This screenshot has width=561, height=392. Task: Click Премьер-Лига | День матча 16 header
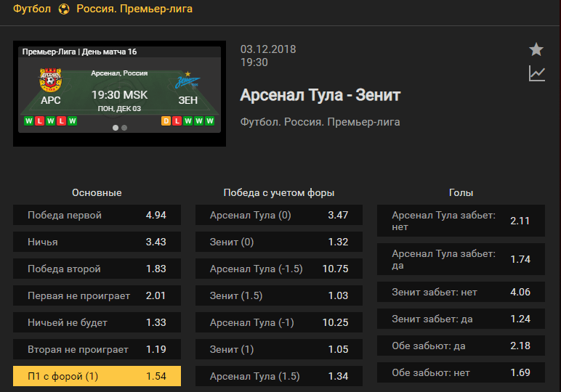pyautogui.click(x=79, y=52)
